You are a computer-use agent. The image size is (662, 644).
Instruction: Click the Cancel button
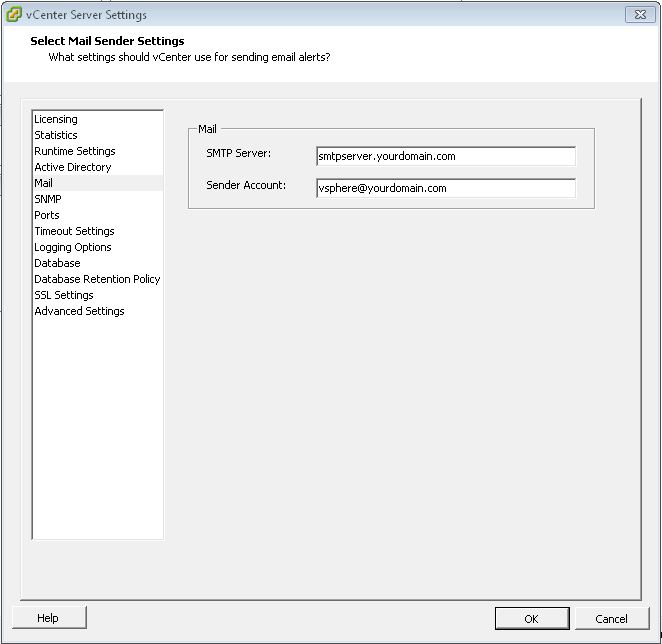611,619
